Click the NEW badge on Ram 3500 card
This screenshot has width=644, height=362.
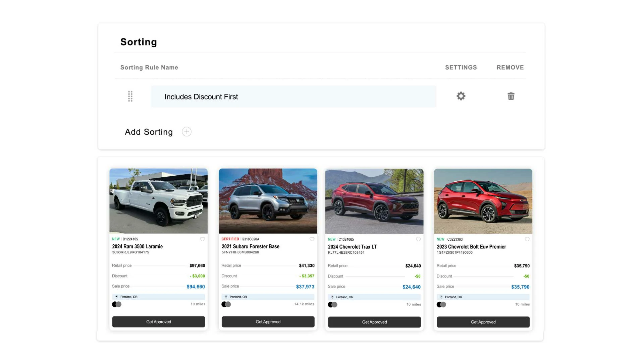(x=116, y=239)
